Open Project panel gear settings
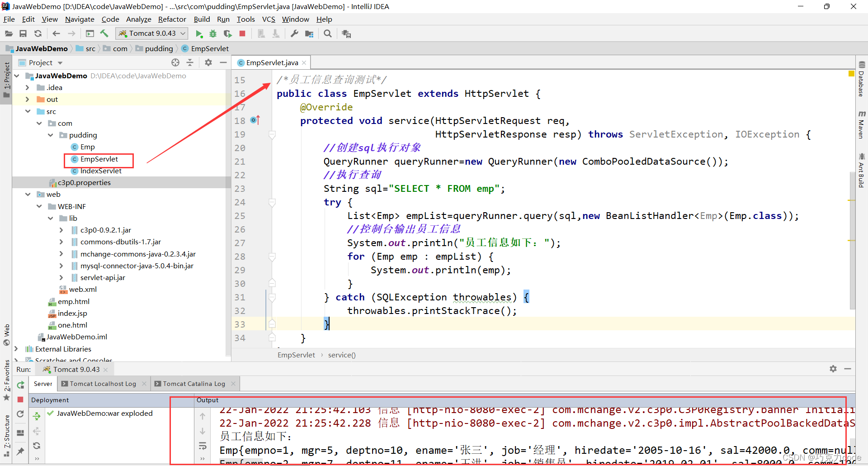 pyautogui.click(x=208, y=62)
